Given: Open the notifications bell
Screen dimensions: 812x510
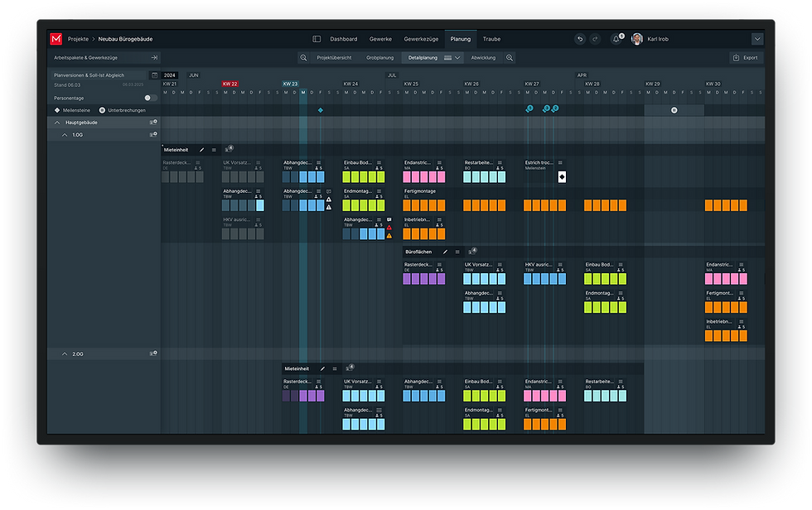Looking at the screenshot, I should pyautogui.click(x=616, y=39).
